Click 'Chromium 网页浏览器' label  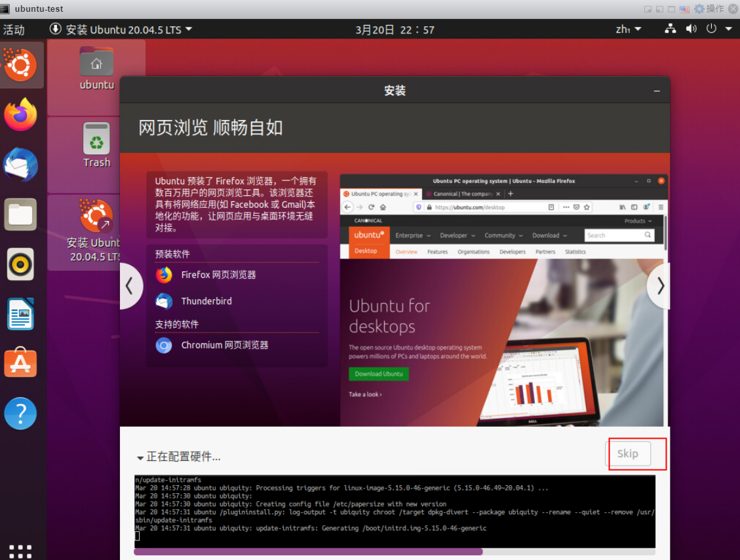225,345
